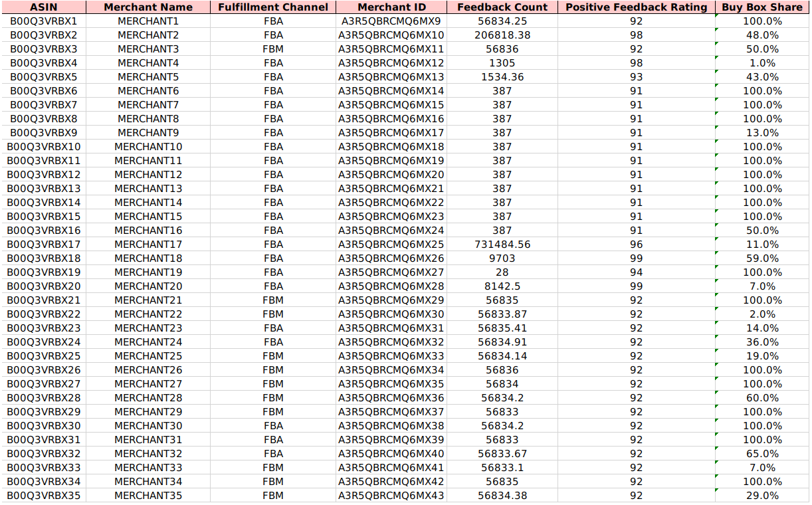Select the 2.0% buy box share cell

(x=762, y=314)
